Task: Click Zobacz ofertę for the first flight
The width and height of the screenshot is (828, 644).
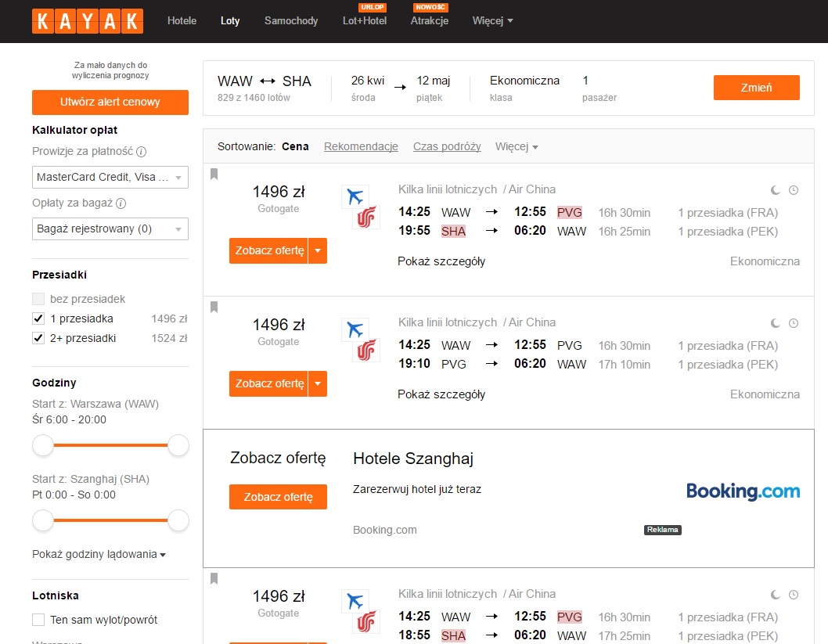Action: 268,250
